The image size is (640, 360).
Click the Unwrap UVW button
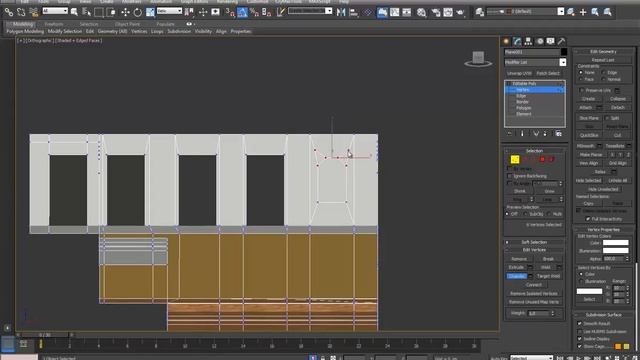click(519, 73)
